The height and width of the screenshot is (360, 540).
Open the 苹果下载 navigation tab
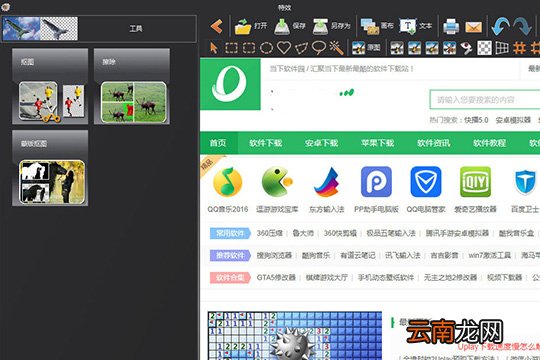[377, 143]
